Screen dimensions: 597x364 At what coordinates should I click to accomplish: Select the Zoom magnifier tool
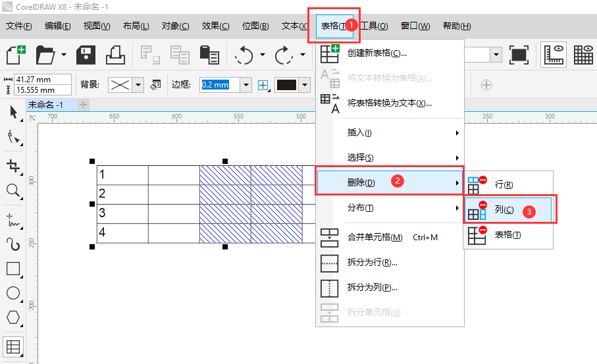[x=13, y=190]
